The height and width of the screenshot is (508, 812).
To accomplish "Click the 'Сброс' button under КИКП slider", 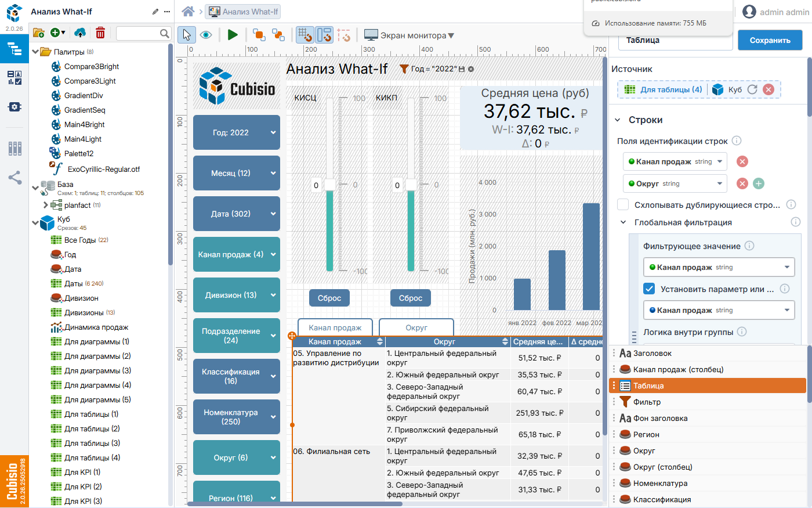I will (411, 298).
